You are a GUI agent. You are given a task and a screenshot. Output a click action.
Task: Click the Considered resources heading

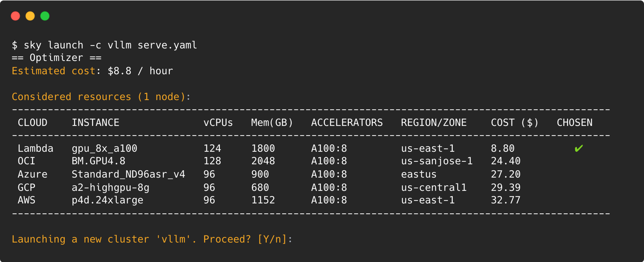pos(98,97)
